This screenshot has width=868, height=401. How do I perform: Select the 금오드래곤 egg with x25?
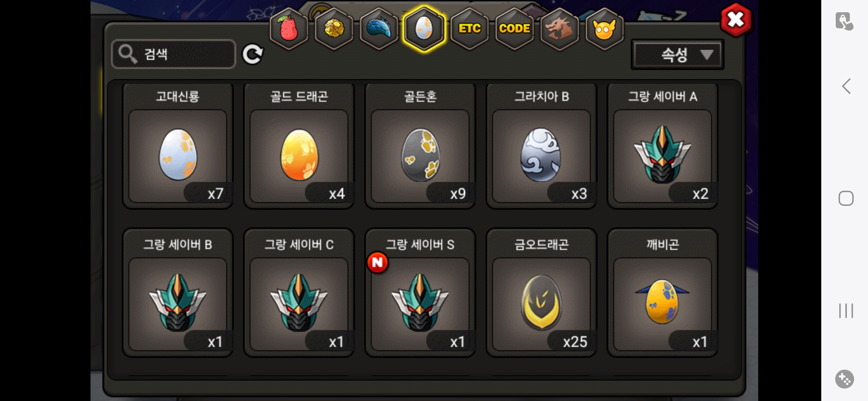tap(541, 293)
